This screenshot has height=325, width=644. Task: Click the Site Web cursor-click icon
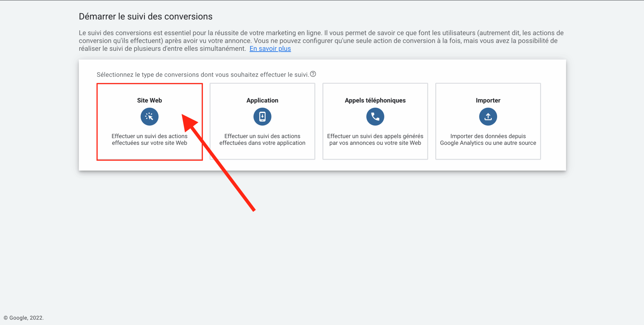tap(149, 117)
